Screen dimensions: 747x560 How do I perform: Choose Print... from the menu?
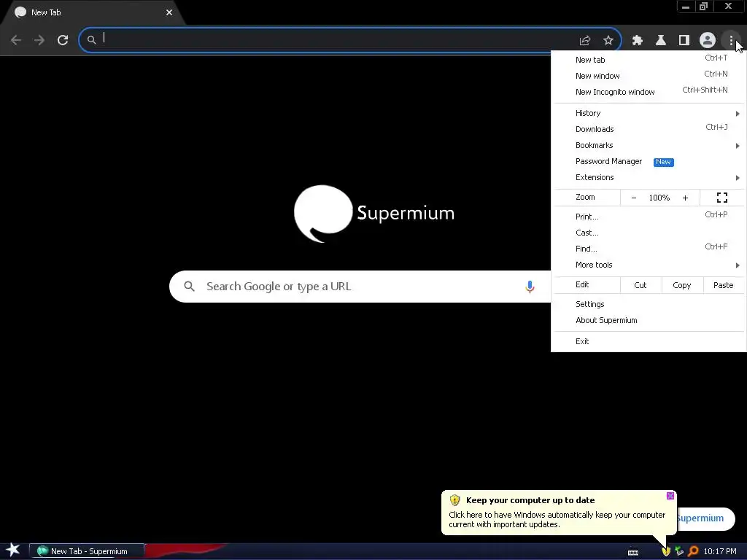pos(649,217)
